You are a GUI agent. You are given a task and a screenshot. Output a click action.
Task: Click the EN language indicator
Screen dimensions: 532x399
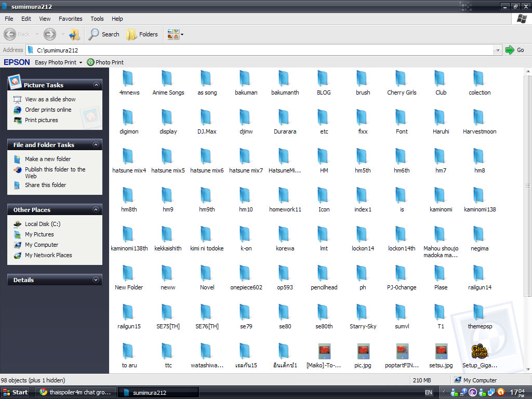tap(428, 393)
